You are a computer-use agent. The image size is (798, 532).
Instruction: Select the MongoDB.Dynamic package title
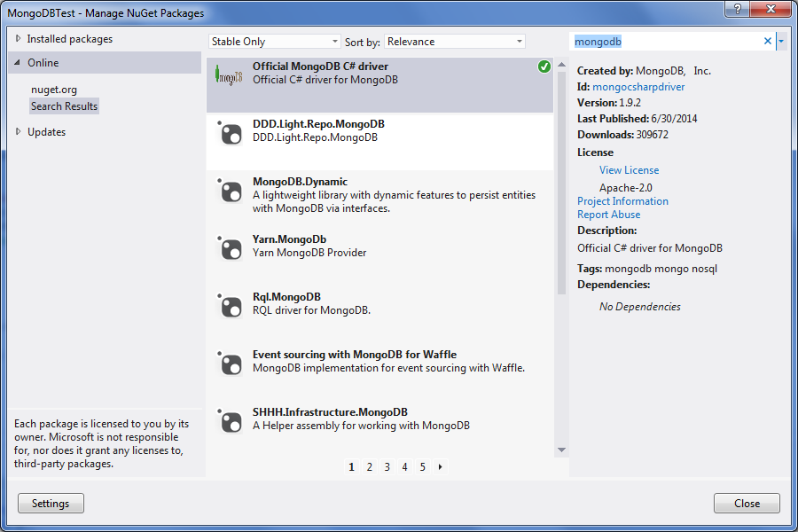[x=300, y=181]
